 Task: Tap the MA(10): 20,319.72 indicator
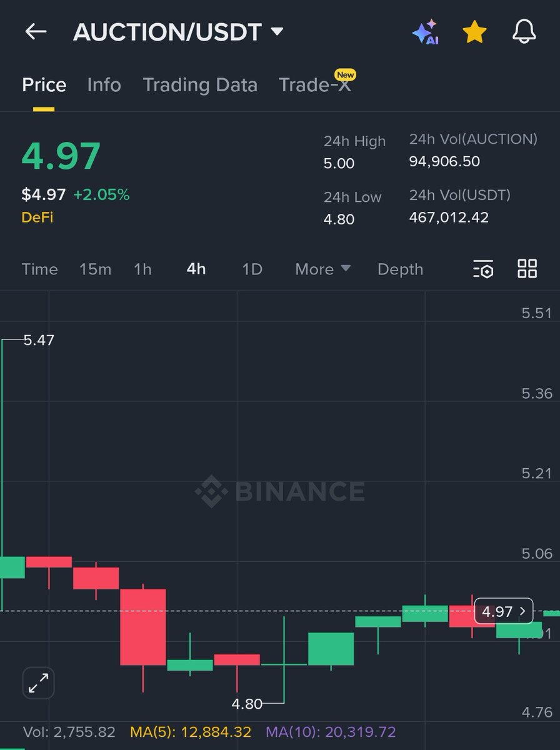331,732
